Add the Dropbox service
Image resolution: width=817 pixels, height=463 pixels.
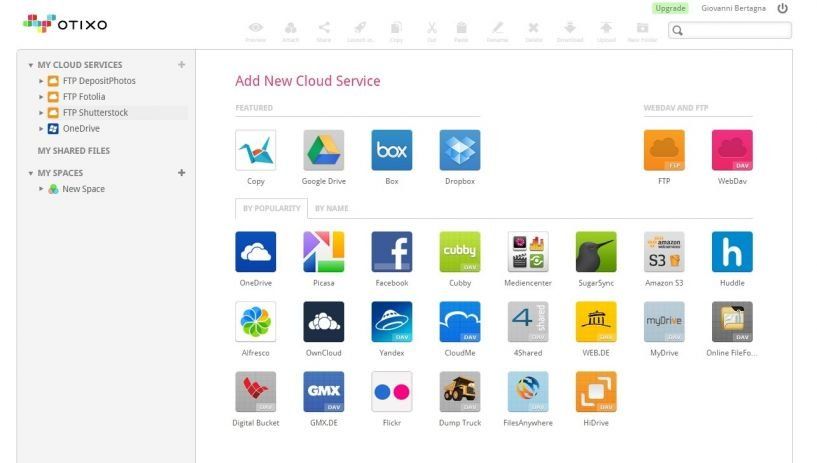point(460,150)
